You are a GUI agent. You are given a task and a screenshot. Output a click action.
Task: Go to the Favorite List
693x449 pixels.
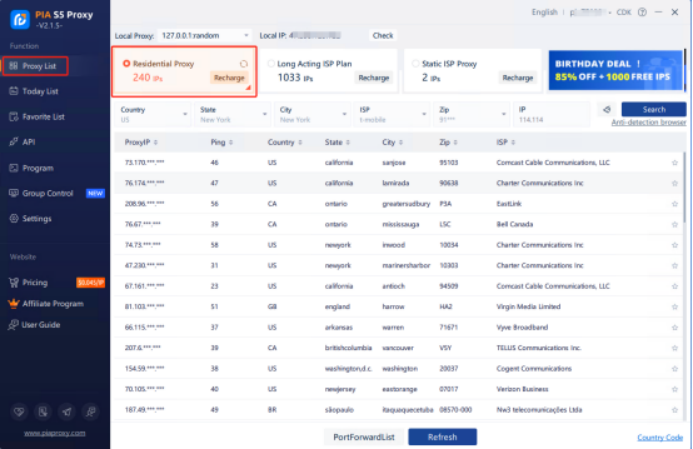coord(43,117)
